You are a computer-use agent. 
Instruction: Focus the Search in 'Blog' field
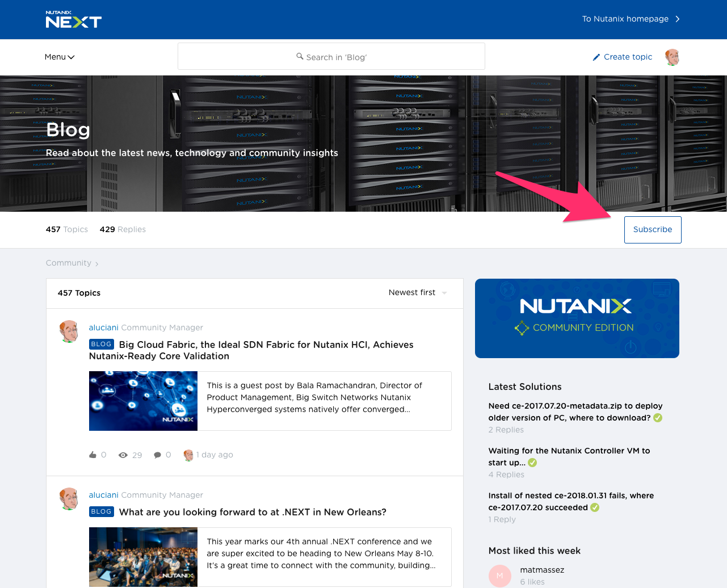coord(331,57)
